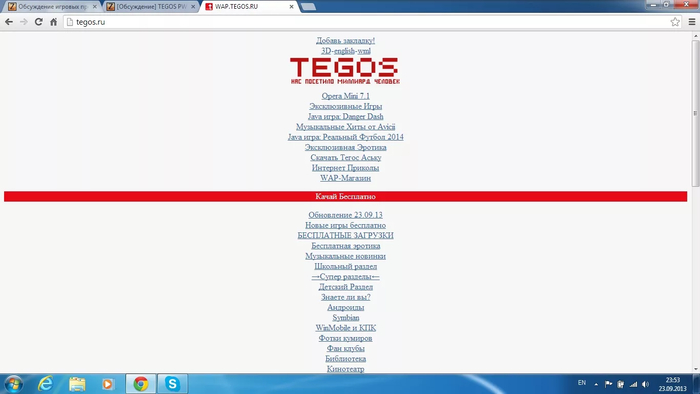Image resolution: width=700 pixels, height=394 pixels.
Task: Open the '3D-english-wml' link
Action: pyautogui.click(x=346, y=51)
